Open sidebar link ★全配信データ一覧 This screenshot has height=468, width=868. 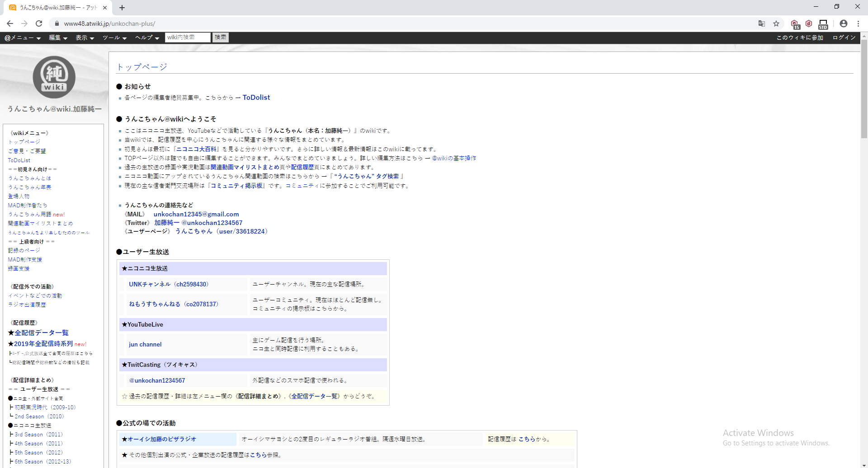click(38, 333)
